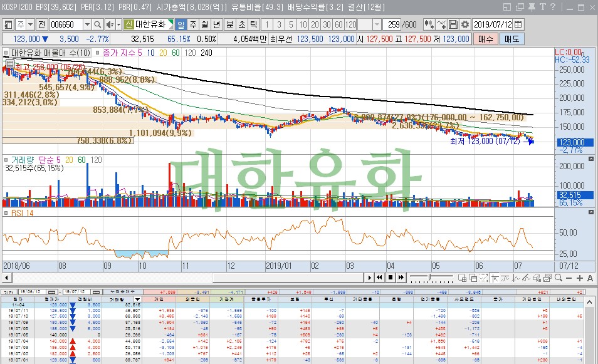This screenshot has width=598, height=364.
Task: Play chart replay forward
Action: point(369,278)
